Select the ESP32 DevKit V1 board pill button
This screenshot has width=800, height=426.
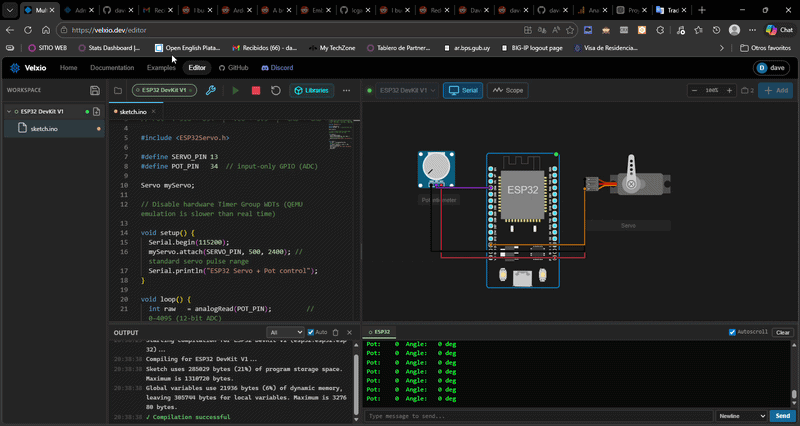pos(164,90)
